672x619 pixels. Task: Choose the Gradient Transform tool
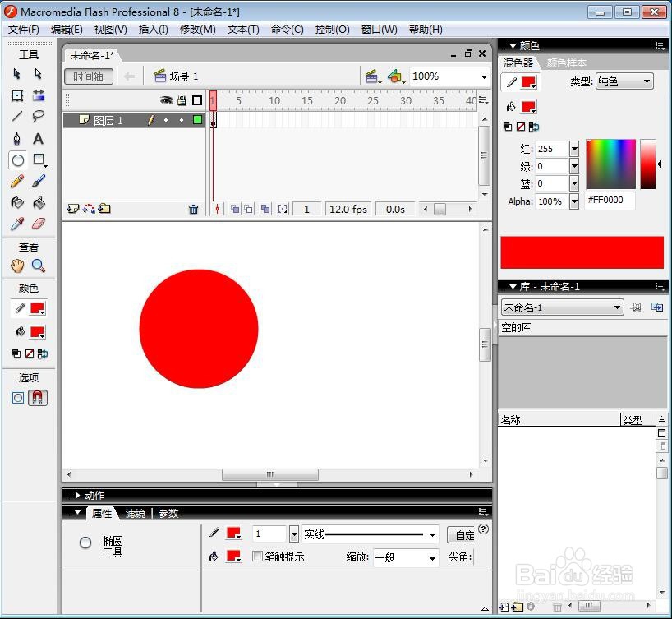pyautogui.click(x=39, y=95)
